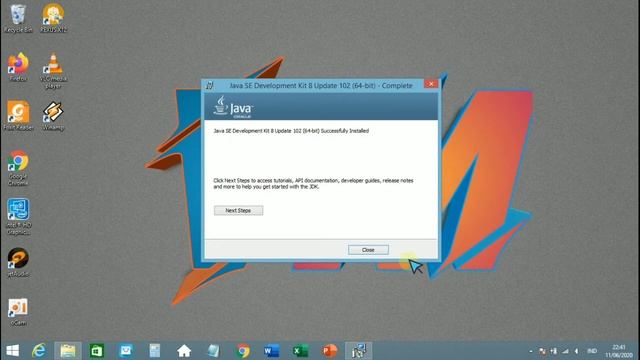
Task: Open PowerPoint from the taskbar
Action: [329, 351]
